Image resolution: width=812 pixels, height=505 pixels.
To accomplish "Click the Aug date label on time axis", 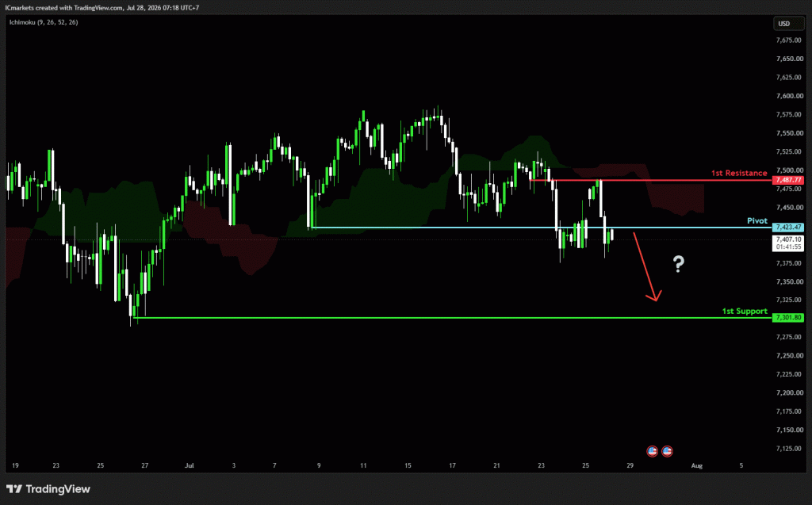I will coord(696,465).
